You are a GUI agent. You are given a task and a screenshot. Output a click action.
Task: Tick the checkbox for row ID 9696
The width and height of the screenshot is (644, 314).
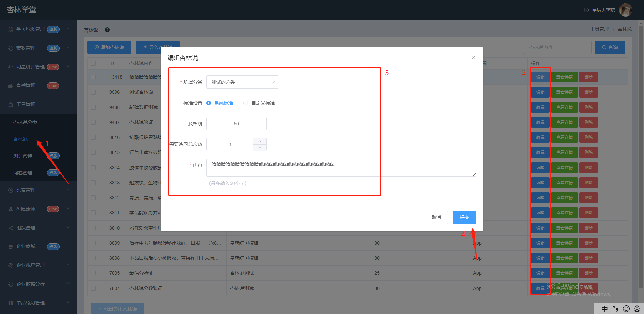pyautogui.click(x=93, y=92)
